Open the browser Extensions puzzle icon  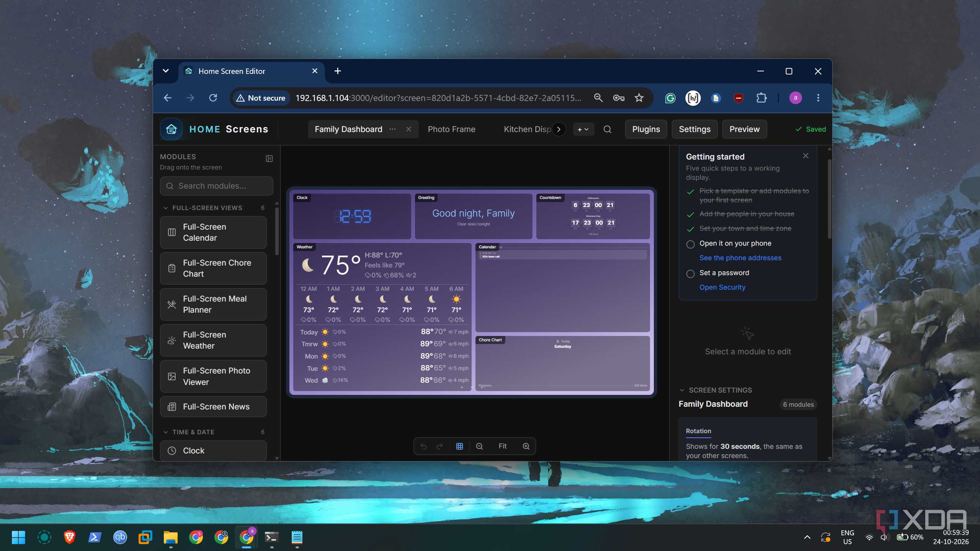coord(761,98)
